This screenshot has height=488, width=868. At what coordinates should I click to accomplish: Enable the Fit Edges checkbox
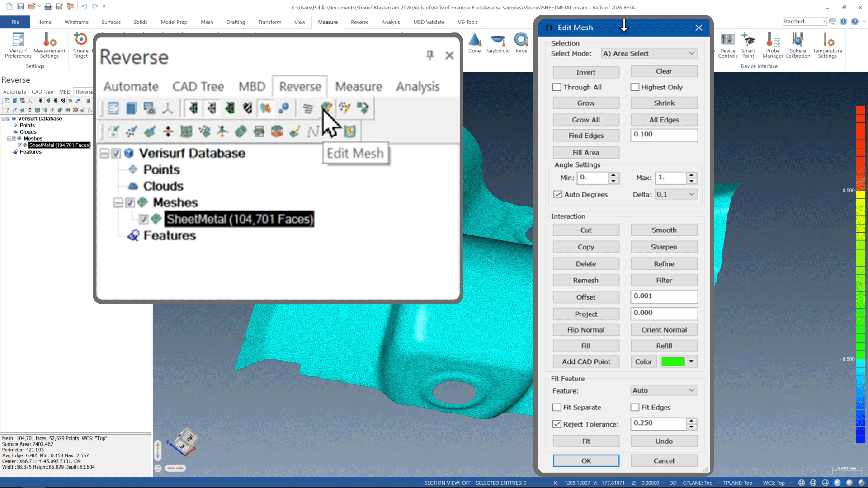[x=635, y=407]
